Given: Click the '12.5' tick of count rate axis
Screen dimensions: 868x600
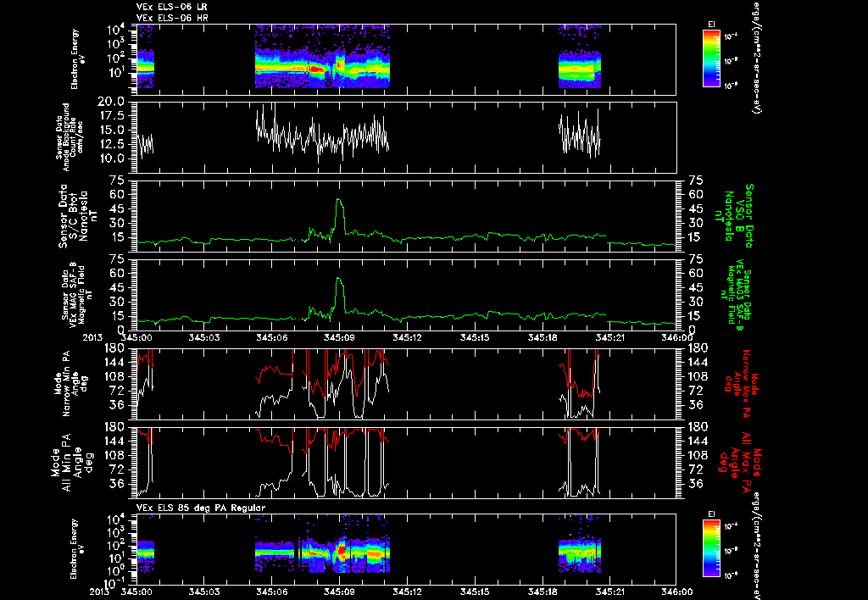Looking at the screenshot, I should point(110,144).
